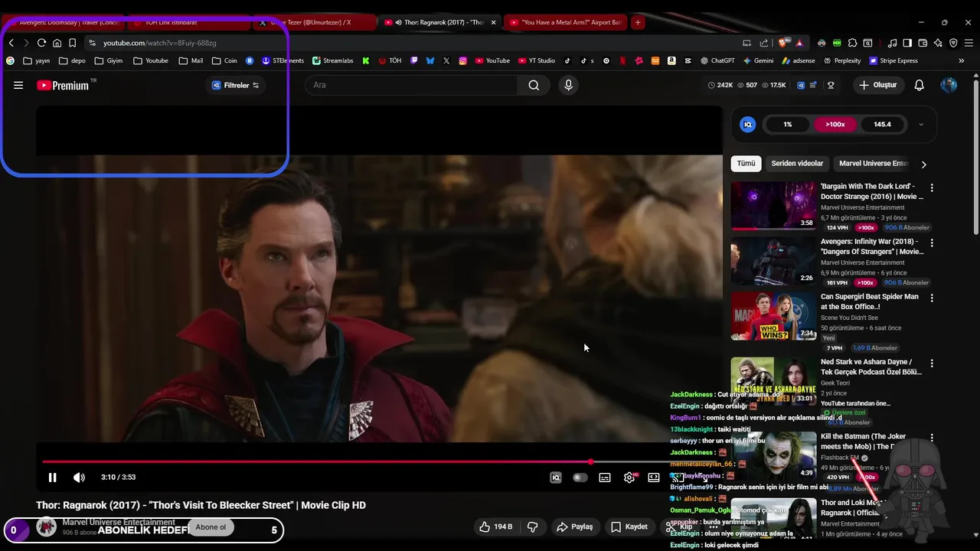Switch to TOH Link İstihbarat tab
The width and height of the screenshot is (980, 551).
pos(188,22)
